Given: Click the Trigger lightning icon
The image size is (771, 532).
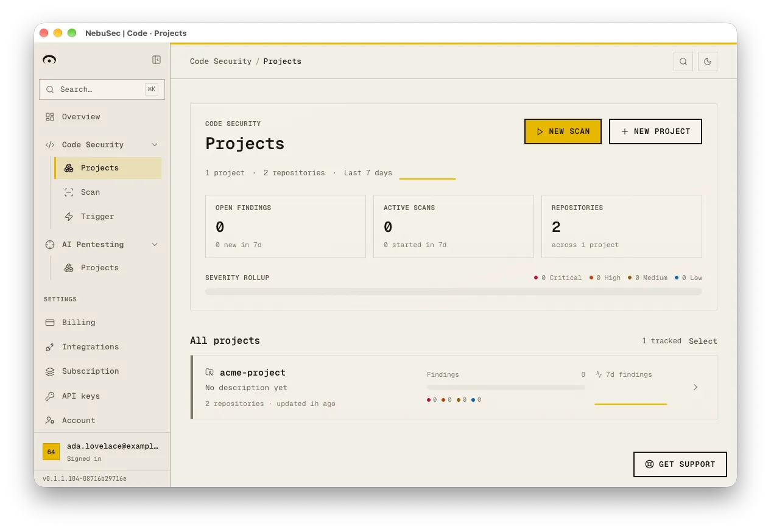Looking at the screenshot, I should coord(69,217).
